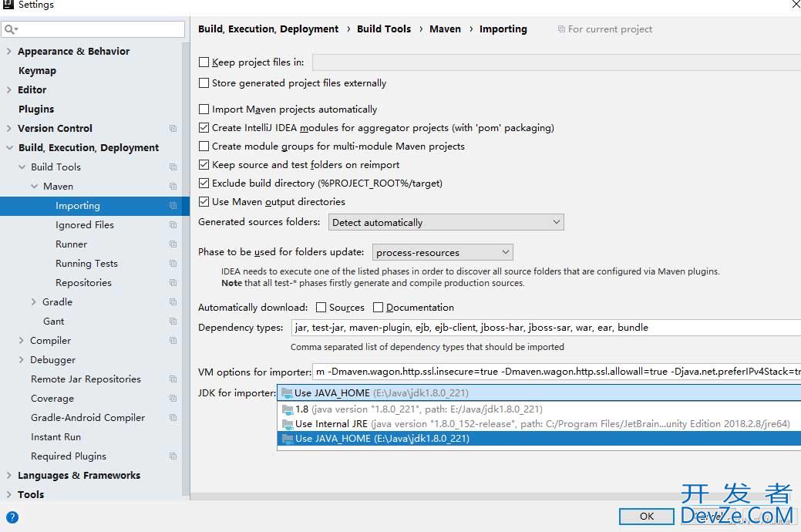This screenshot has width=801, height=532.
Task: Click project-level icon beside Ignored Files
Action: (173, 225)
